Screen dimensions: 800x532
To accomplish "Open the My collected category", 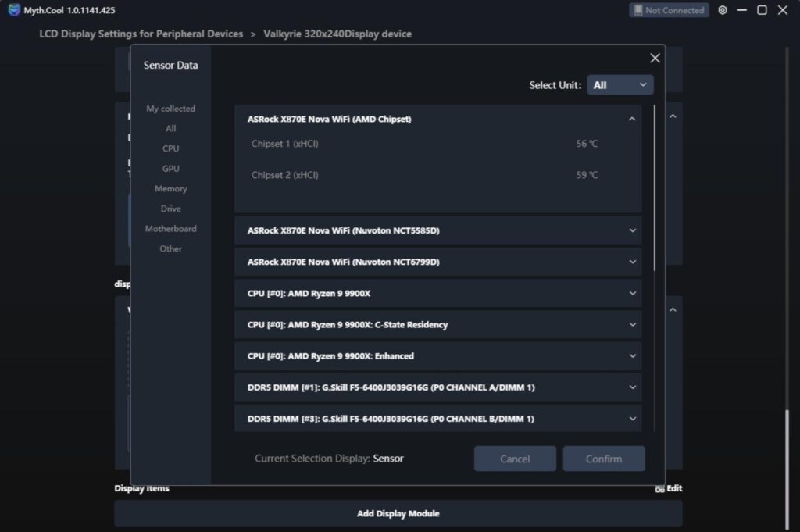I will click(x=170, y=109).
